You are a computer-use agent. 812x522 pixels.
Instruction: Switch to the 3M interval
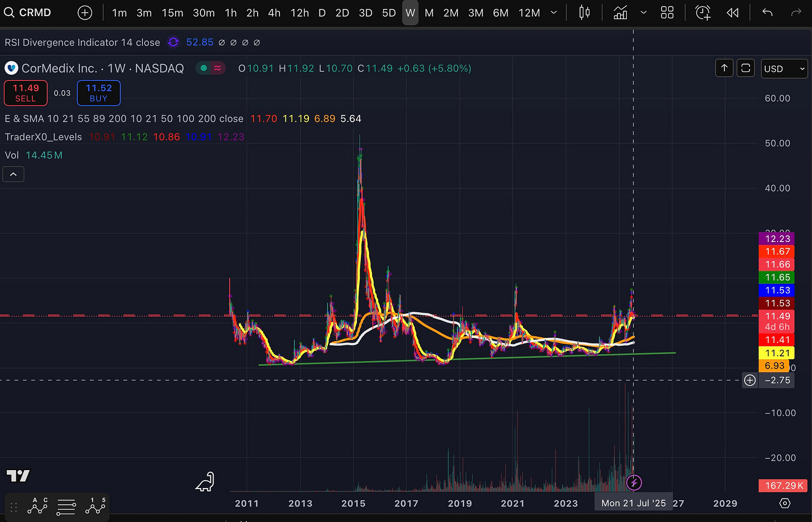[476, 12]
